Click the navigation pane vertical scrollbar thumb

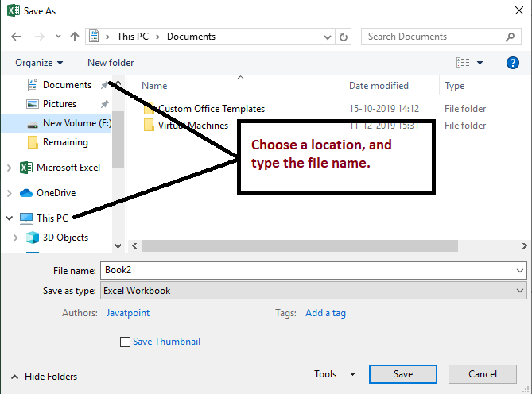[x=118, y=139]
